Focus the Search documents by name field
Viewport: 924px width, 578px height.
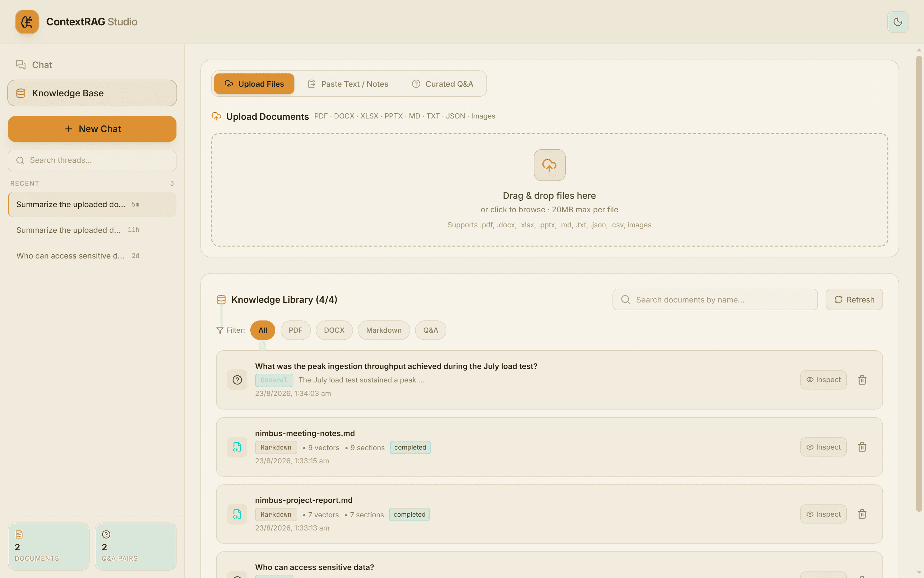(715, 299)
